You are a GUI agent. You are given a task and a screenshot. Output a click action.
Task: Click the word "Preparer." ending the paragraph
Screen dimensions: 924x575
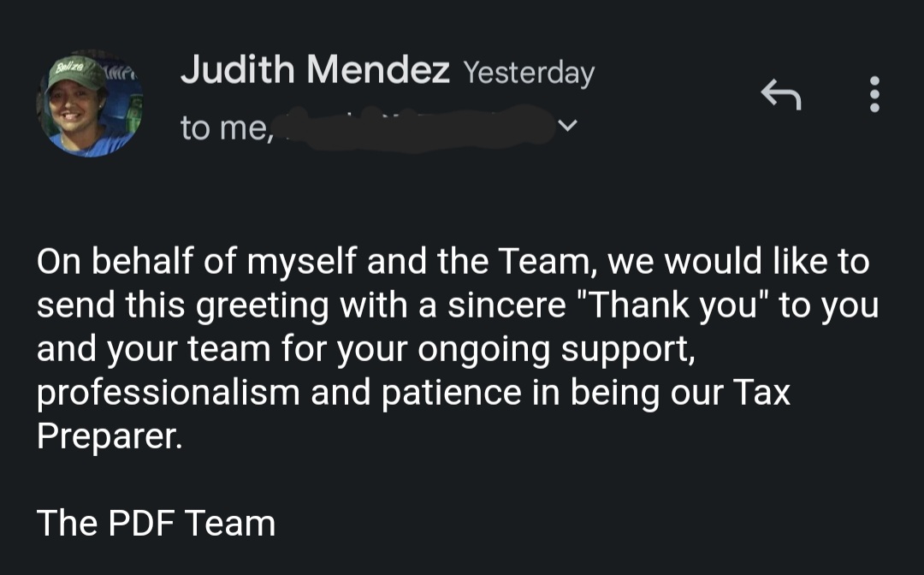click(110, 436)
